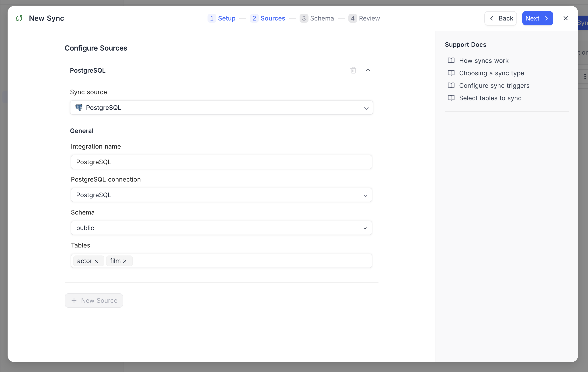The width and height of the screenshot is (588, 372).
Task: Click book icon beside Configure sync triggers
Action: click(451, 86)
